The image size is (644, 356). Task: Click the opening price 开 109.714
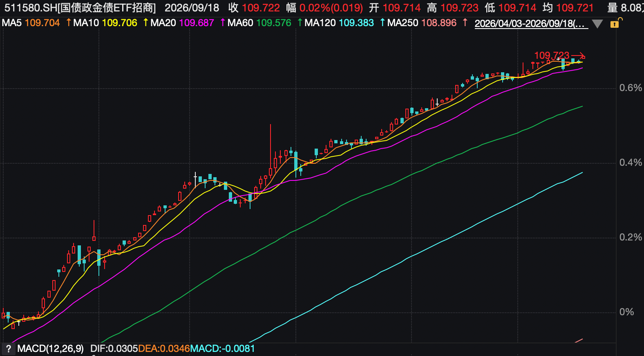click(395, 8)
